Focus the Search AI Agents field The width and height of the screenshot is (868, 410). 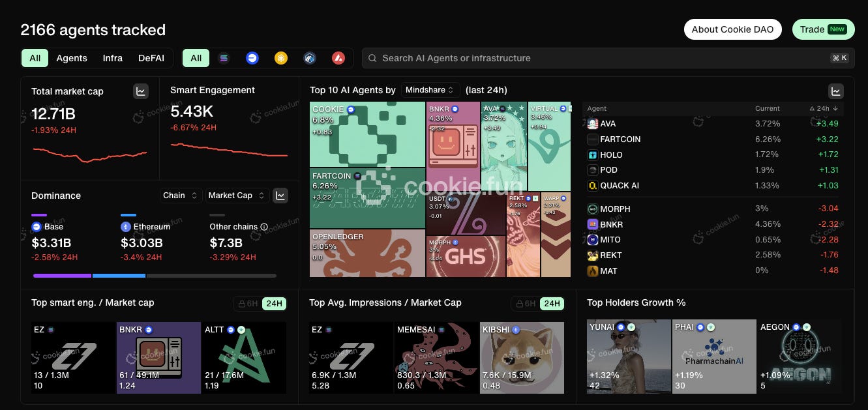coord(608,58)
